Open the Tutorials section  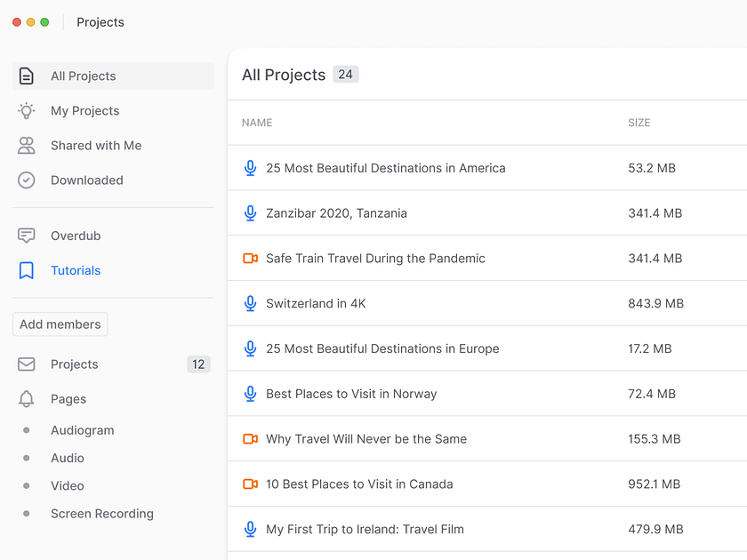[75, 270]
